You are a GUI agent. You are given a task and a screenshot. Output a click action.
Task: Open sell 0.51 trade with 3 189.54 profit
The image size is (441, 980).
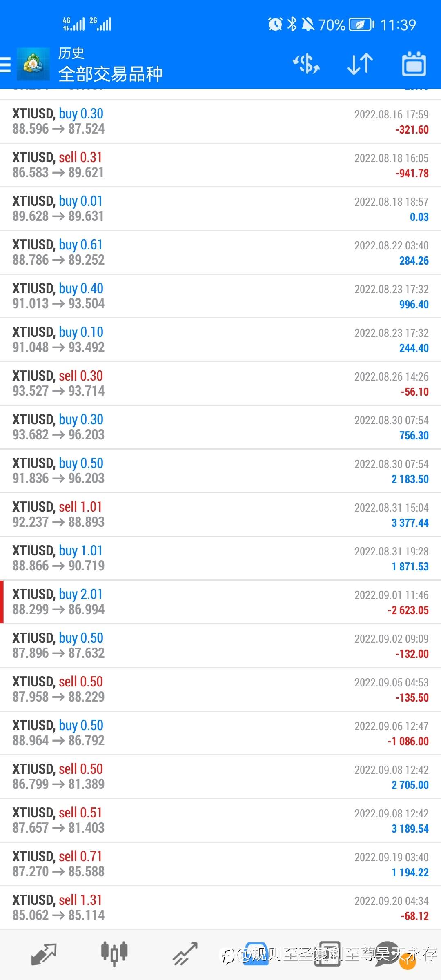point(220,820)
